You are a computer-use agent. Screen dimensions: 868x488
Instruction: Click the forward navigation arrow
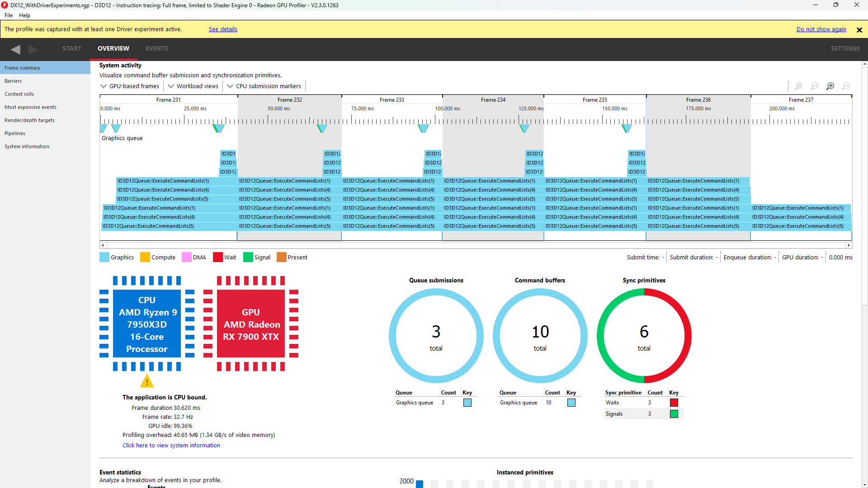33,49
